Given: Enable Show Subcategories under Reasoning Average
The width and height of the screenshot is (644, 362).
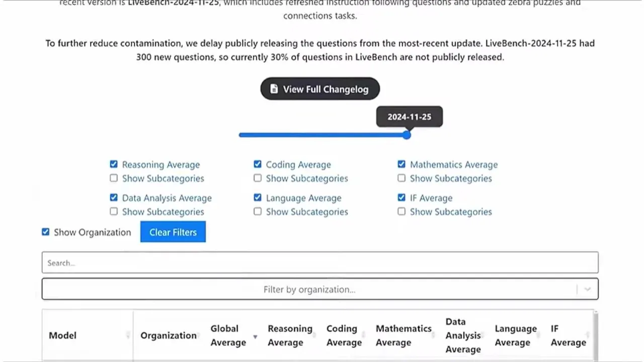Looking at the screenshot, I should [x=114, y=178].
